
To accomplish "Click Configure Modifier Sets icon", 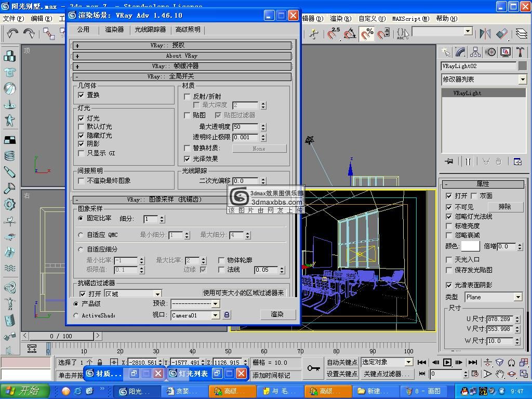I will coord(517,162).
